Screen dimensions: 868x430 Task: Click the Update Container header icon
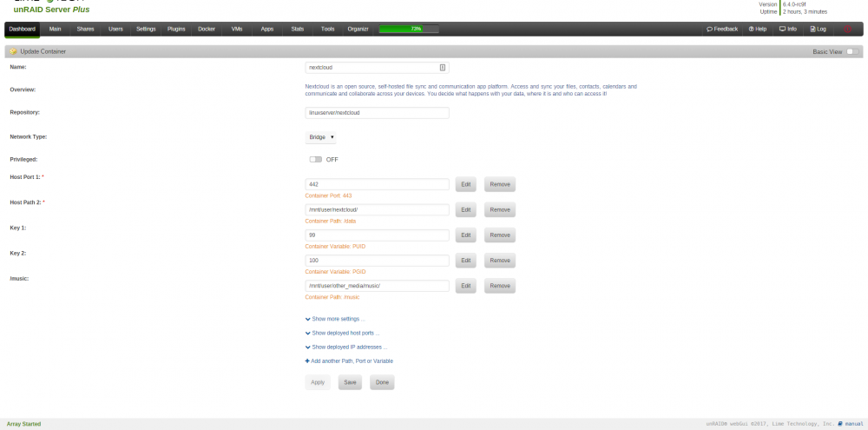(x=13, y=51)
